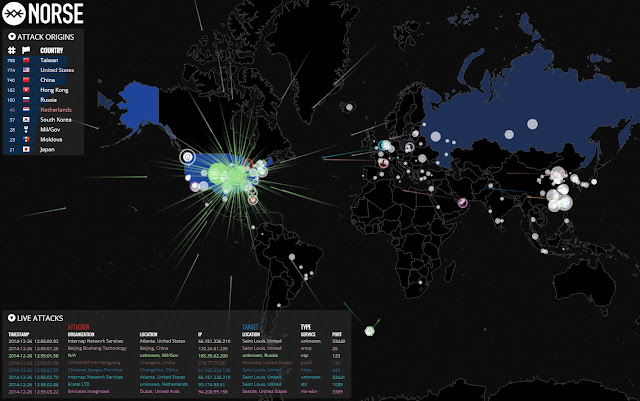The image size is (640, 401).
Task: Click the China flag icon
Action: click(26, 80)
